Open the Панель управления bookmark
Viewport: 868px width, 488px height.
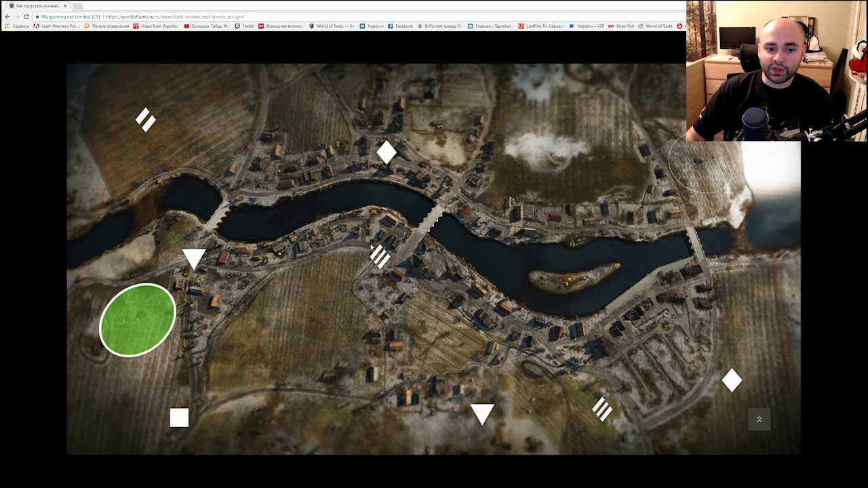point(106,26)
